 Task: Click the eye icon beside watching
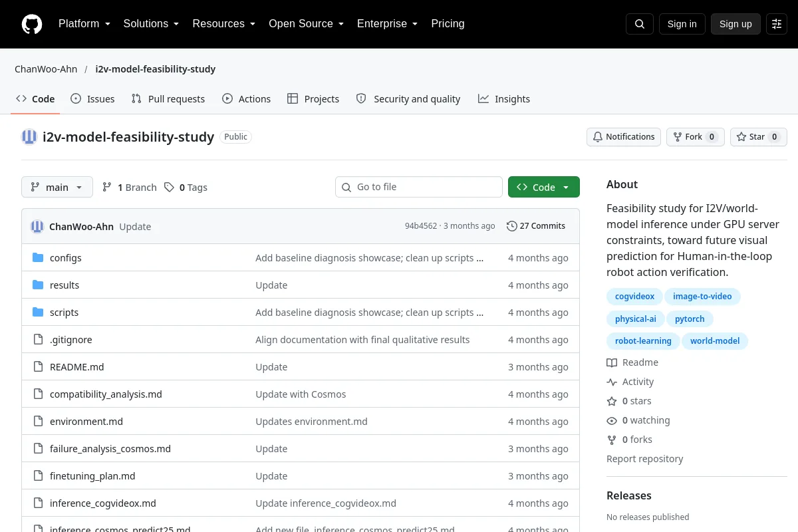(x=612, y=420)
